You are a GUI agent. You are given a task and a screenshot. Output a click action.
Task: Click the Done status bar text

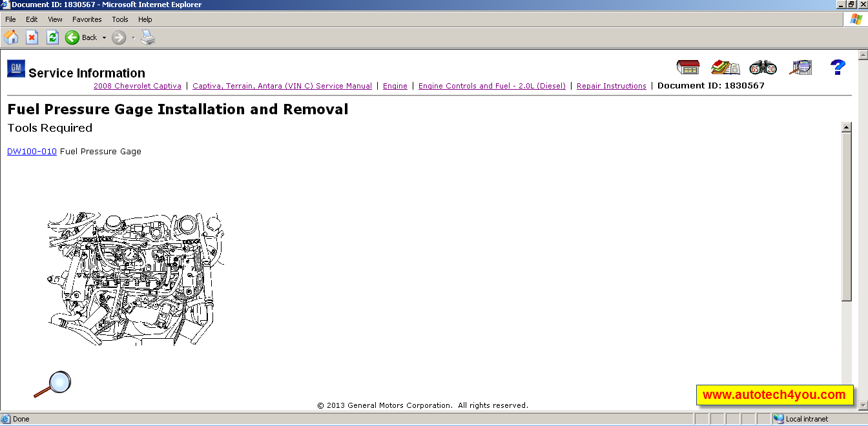21,419
